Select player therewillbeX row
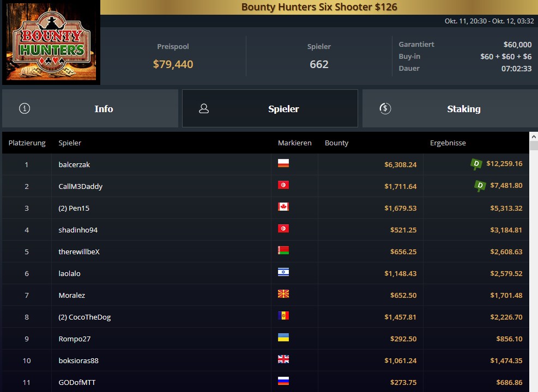Viewport: 538px width, 392px height. coord(265,252)
